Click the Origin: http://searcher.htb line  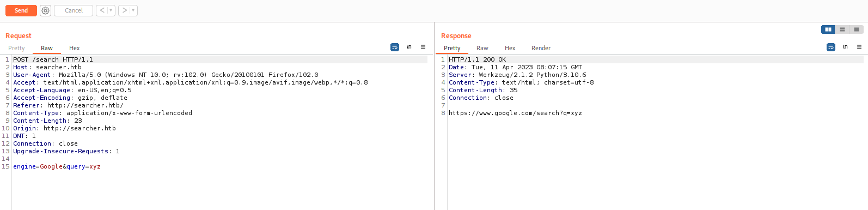(64, 128)
